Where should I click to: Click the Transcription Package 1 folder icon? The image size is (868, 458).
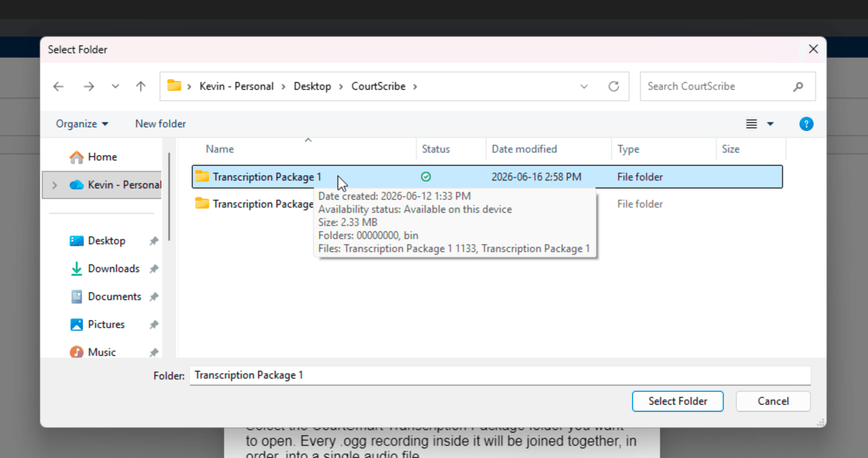tap(202, 176)
